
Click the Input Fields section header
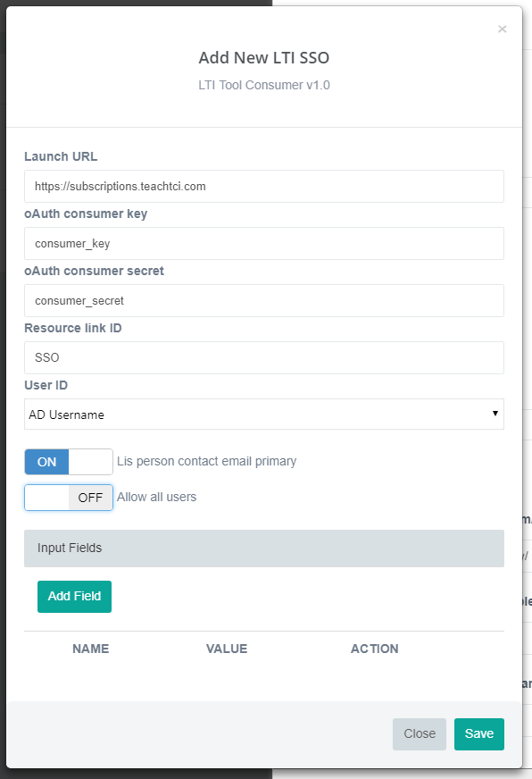[264, 548]
